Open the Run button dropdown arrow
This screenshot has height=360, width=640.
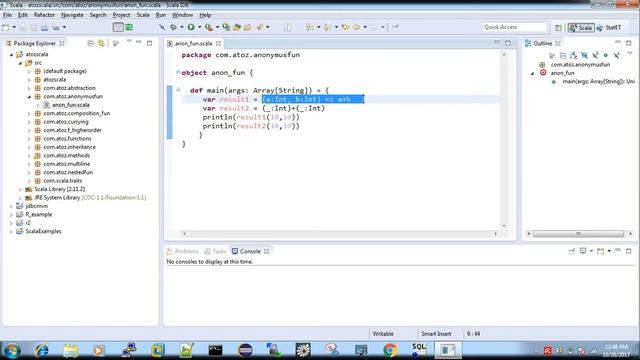click(x=200, y=27)
